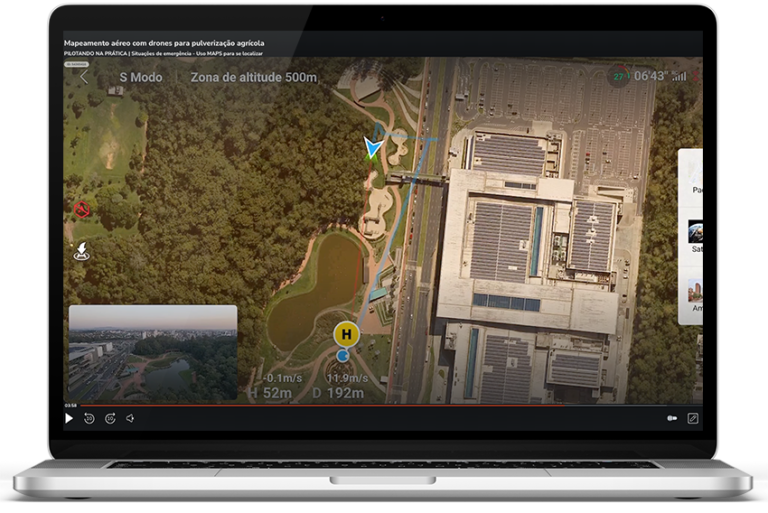This screenshot has height=513, width=768.
Task: Open the Zona de altitude 500m status
Action: [x=254, y=77]
